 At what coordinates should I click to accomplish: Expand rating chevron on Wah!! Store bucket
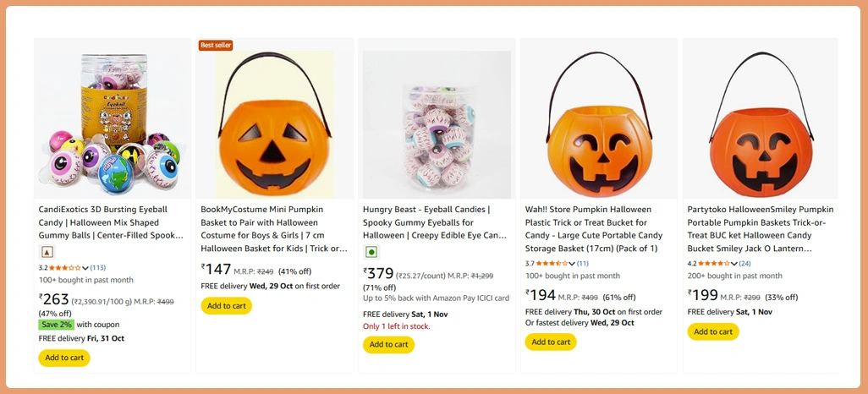572,264
